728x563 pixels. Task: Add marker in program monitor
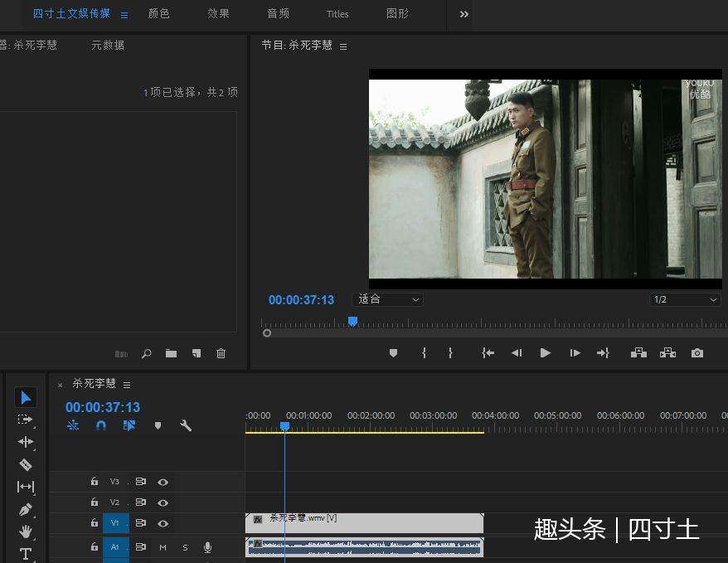point(393,353)
